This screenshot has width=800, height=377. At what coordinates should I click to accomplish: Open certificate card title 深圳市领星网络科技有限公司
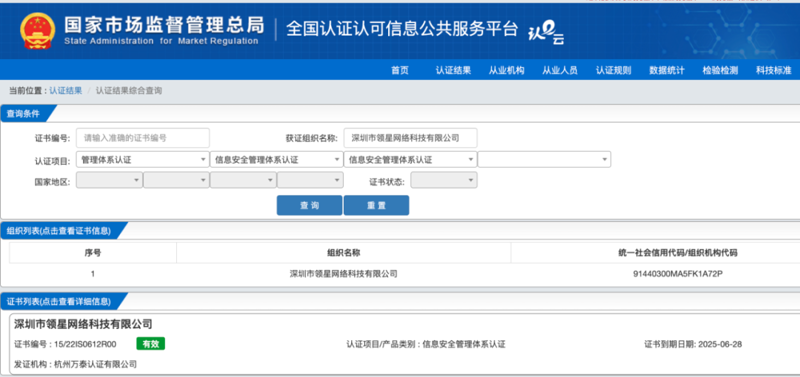(83, 324)
